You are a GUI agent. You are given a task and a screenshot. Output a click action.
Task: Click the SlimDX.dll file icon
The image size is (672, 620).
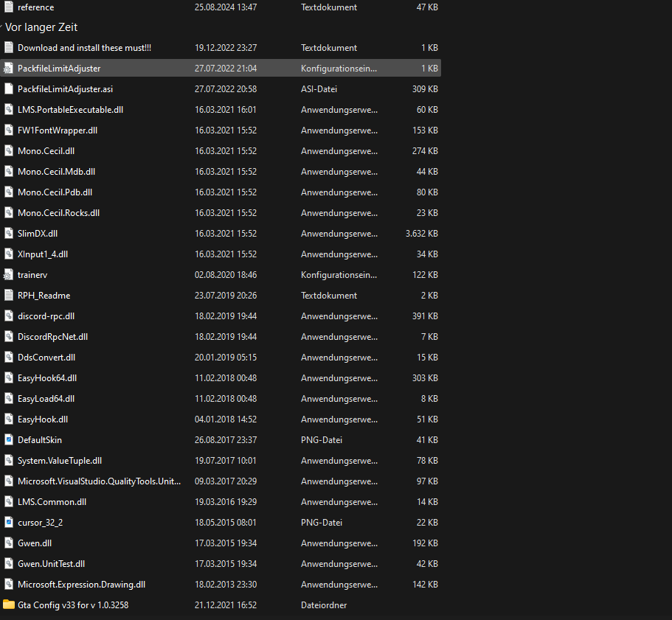9,234
